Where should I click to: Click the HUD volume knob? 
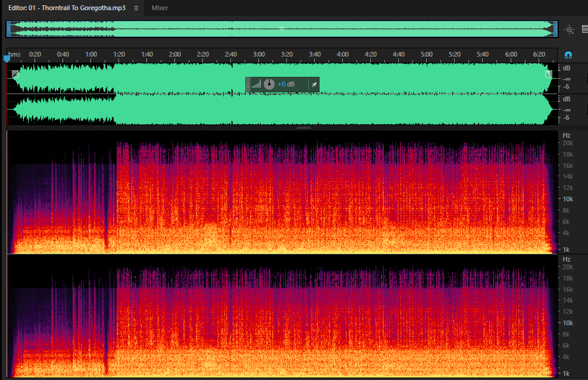[x=269, y=85]
